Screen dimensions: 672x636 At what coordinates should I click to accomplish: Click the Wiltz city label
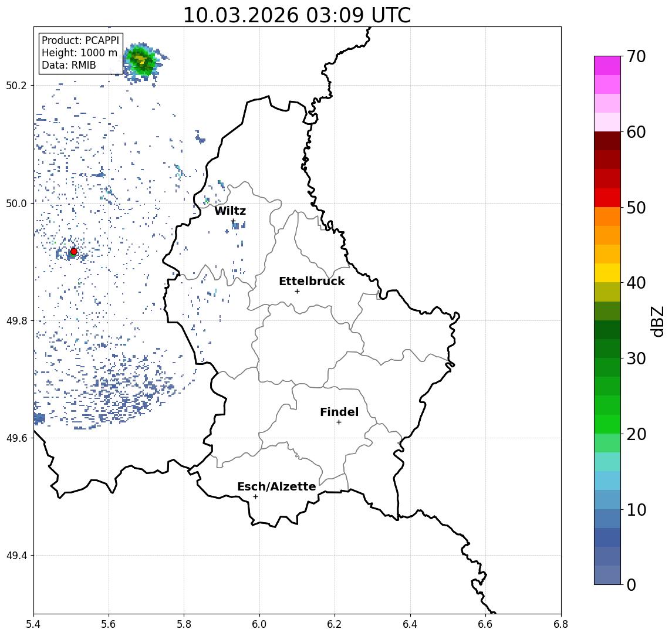pos(230,211)
